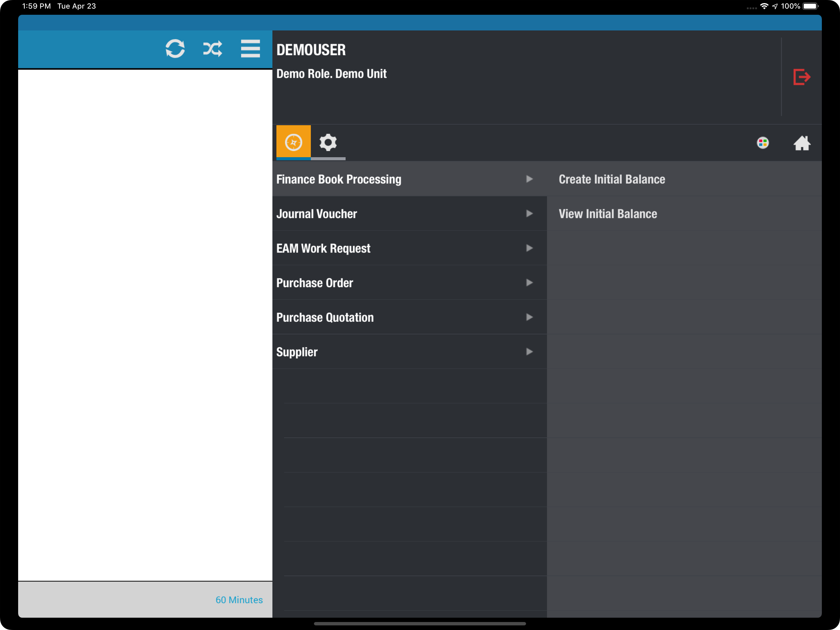Tap the 1:59 PM clock
840x630 pixels.
tap(37, 6)
